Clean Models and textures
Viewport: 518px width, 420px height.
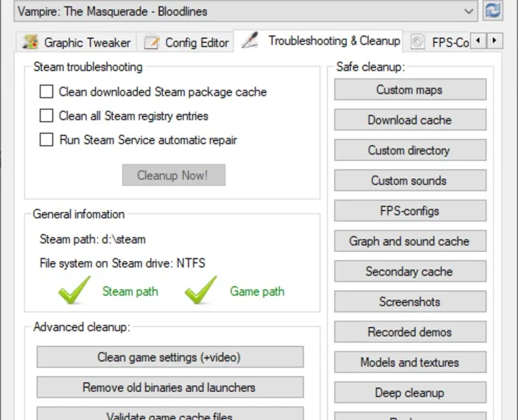410,362
